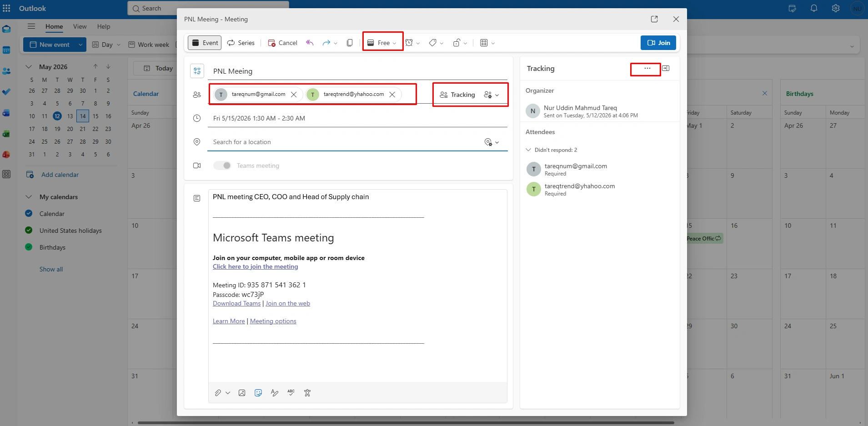Screen dimensions: 868x426
Task: Open meeting in a new window
Action: pos(654,19)
